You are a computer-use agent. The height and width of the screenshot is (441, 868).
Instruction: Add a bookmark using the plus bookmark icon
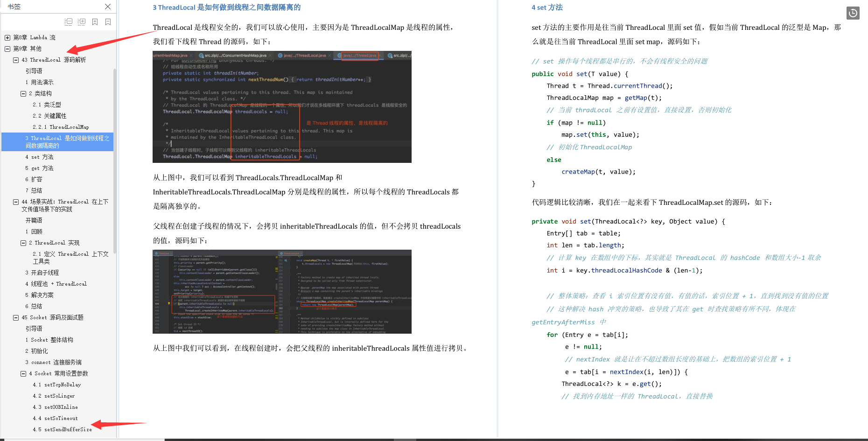[x=95, y=21]
